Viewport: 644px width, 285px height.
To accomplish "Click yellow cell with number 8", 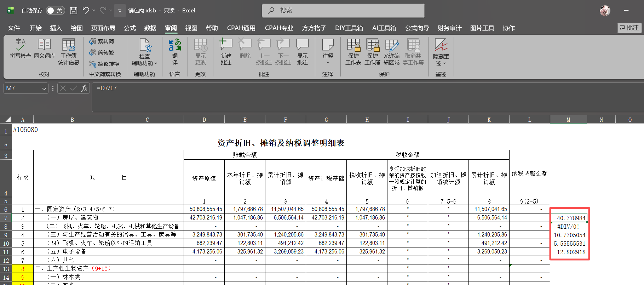I will (x=23, y=269).
